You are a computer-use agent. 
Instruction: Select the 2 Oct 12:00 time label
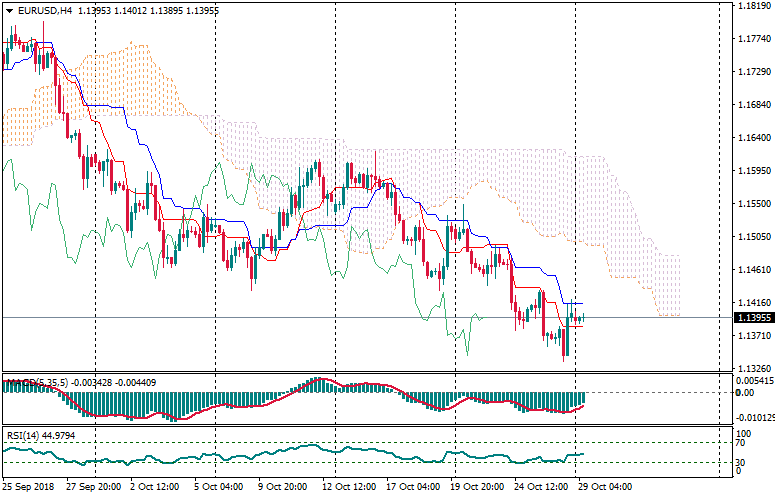pos(154,487)
